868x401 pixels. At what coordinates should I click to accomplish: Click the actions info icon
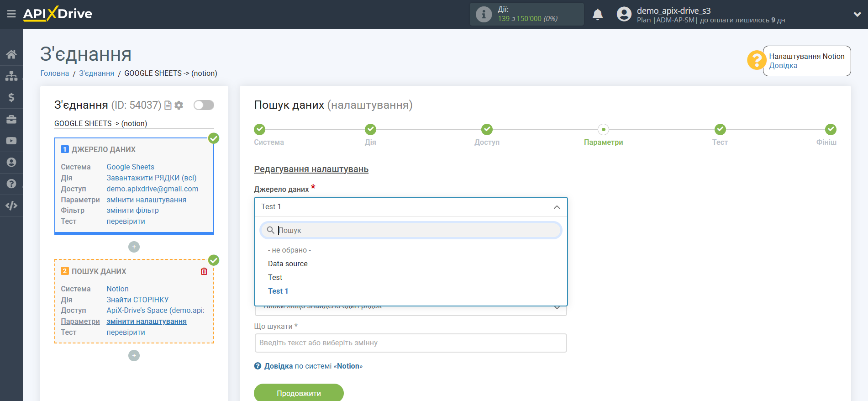tap(484, 14)
